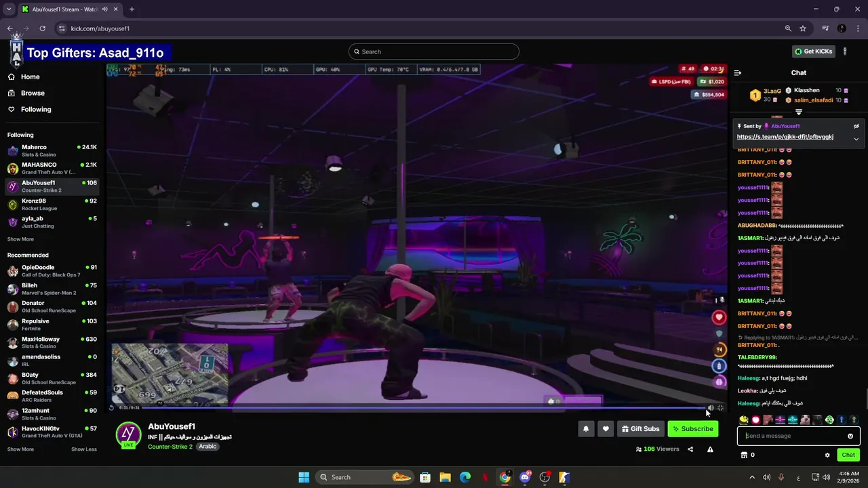The height and width of the screenshot is (488, 868).
Task: Open new browser tab
Action: (x=132, y=9)
